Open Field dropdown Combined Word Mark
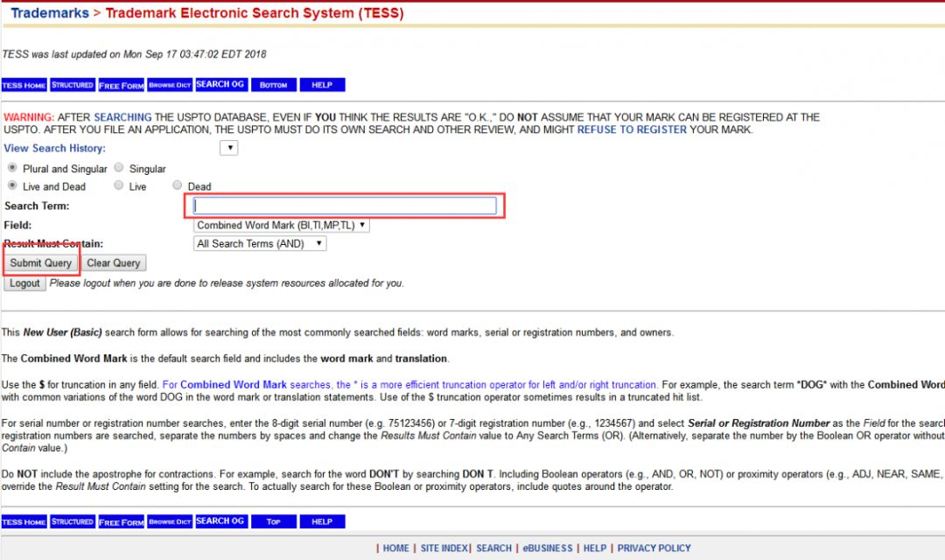This screenshot has width=945, height=560. click(282, 226)
